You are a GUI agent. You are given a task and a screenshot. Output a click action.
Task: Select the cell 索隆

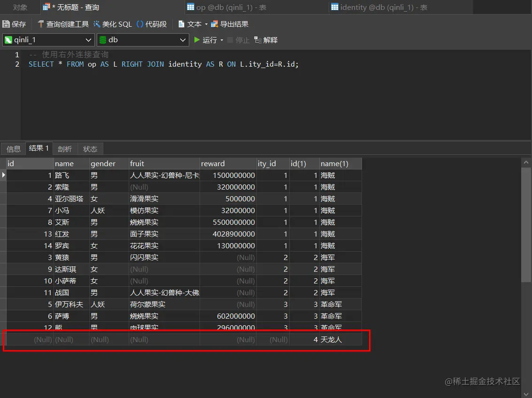(71, 187)
